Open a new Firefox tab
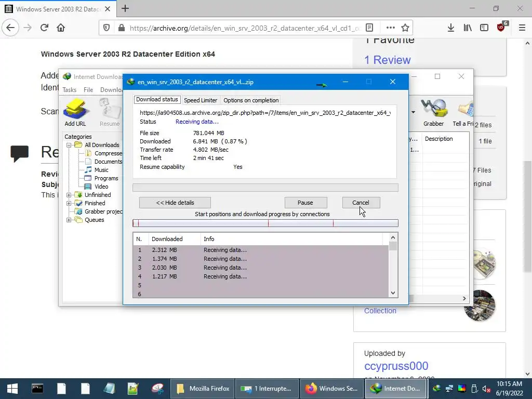This screenshot has width=532, height=399. (x=125, y=8)
